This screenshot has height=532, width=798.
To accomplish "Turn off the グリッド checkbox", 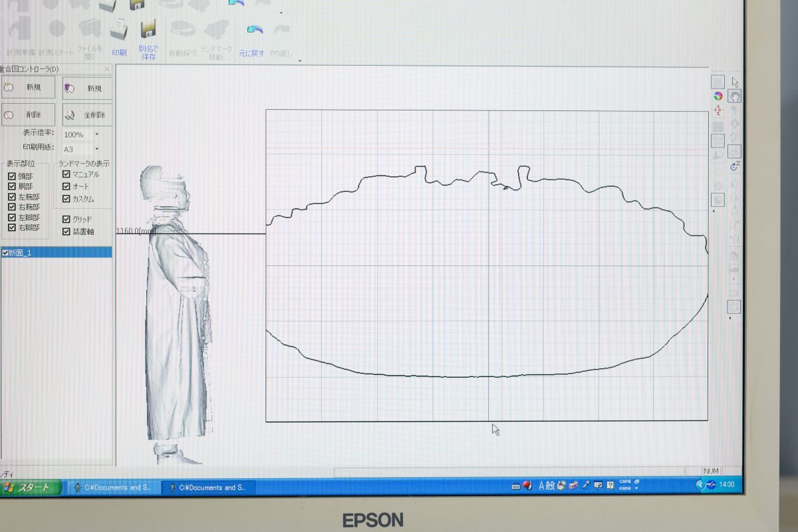I will click(66, 219).
